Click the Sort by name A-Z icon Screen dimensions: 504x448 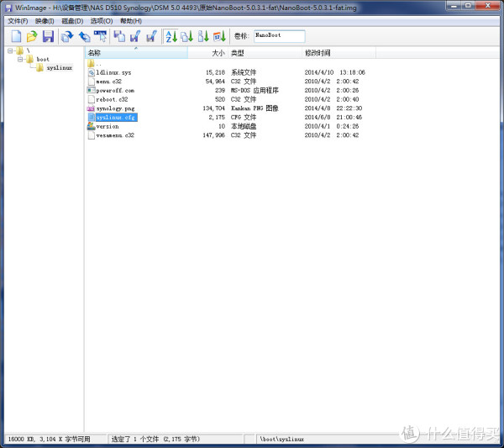pos(171,36)
